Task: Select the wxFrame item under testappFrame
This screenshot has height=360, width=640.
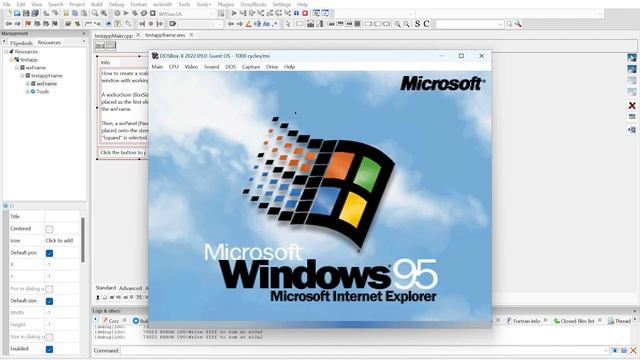Action: (x=47, y=84)
